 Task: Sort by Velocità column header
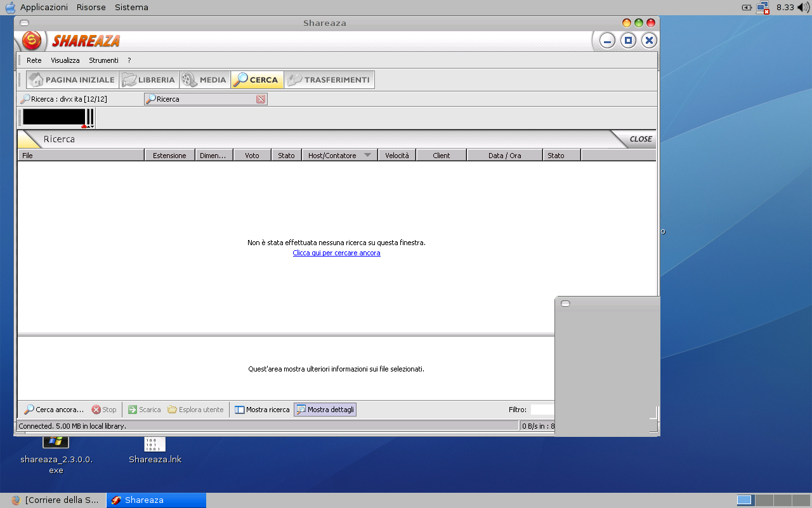pyautogui.click(x=397, y=156)
